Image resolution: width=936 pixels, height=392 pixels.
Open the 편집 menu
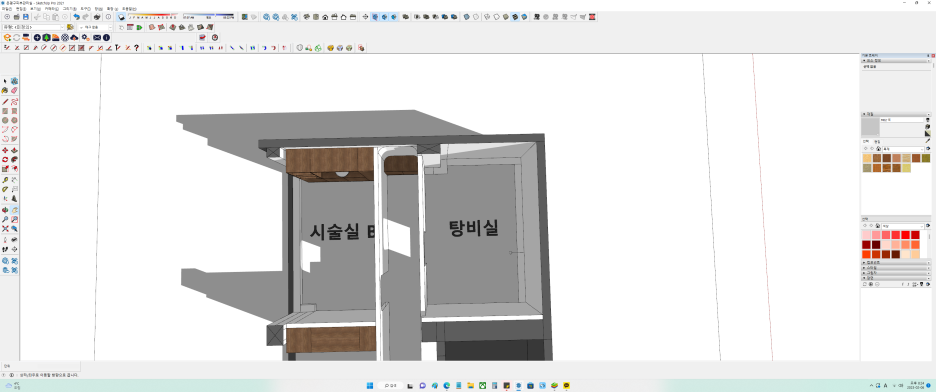point(21,9)
